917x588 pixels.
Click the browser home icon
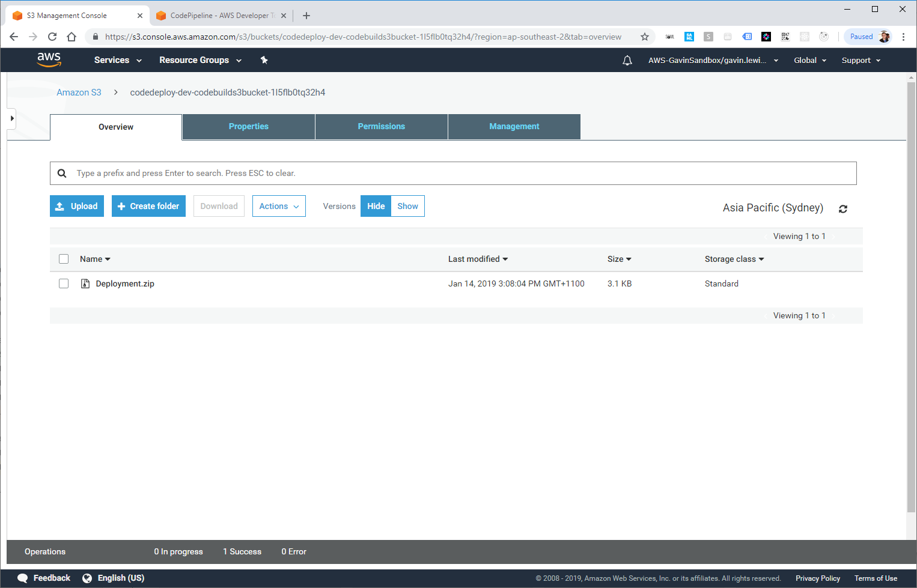click(x=72, y=37)
